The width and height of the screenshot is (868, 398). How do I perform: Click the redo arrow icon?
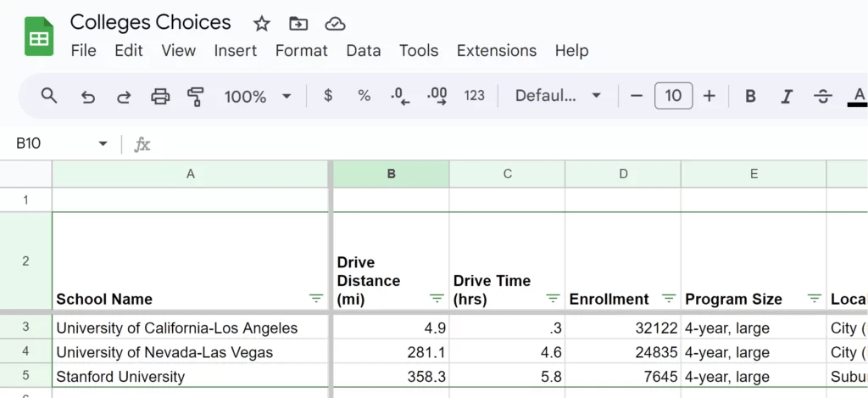tap(124, 96)
